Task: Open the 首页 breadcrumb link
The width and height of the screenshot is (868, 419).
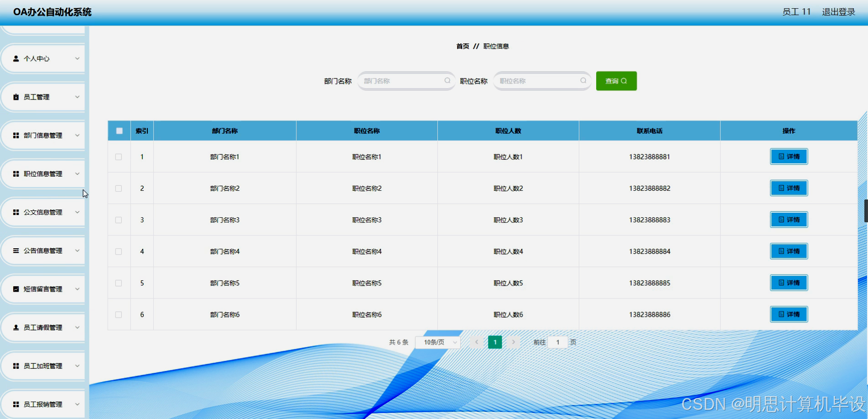Action: click(x=462, y=46)
